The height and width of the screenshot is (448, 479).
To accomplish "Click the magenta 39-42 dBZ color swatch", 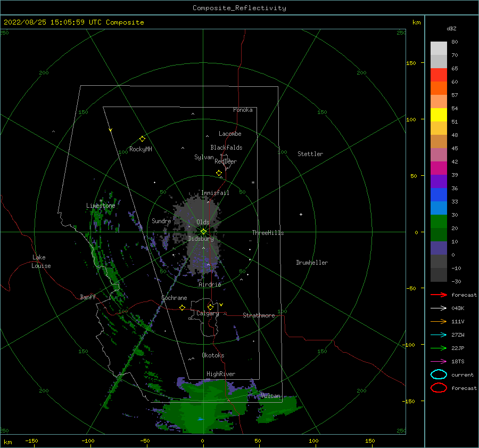I will pyautogui.click(x=439, y=168).
